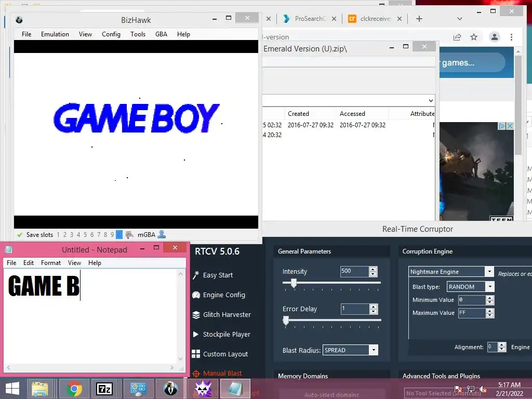Click Manual Blast crosshair in RTCV
The height and width of the screenshot is (399, 532).
[x=196, y=374]
